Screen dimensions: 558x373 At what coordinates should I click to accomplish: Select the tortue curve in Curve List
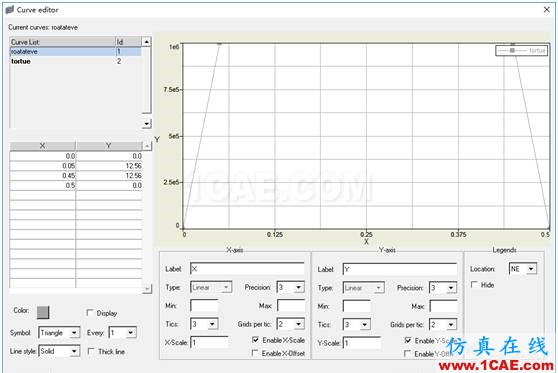click(21, 61)
